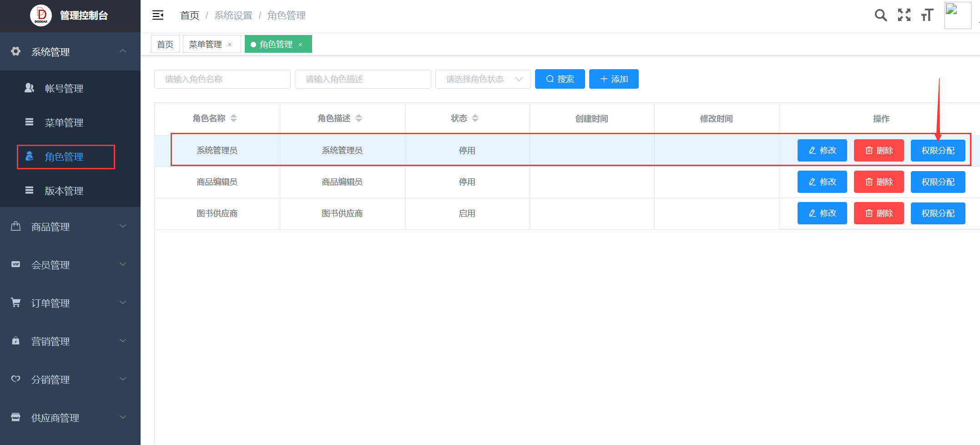The image size is (980, 445).
Task: Open 会员管理 via the VIP icon
Action: point(15,264)
